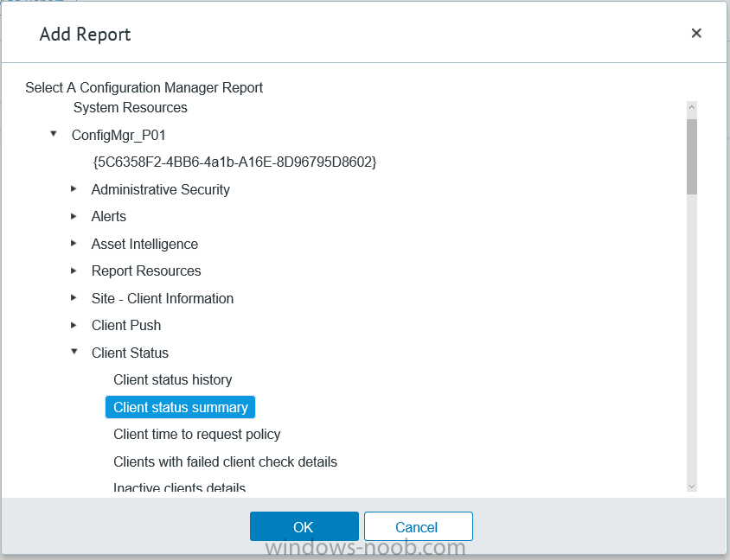The height and width of the screenshot is (560, 730).
Task: Select the System Resources tree item
Action: (x=131, y=107)
